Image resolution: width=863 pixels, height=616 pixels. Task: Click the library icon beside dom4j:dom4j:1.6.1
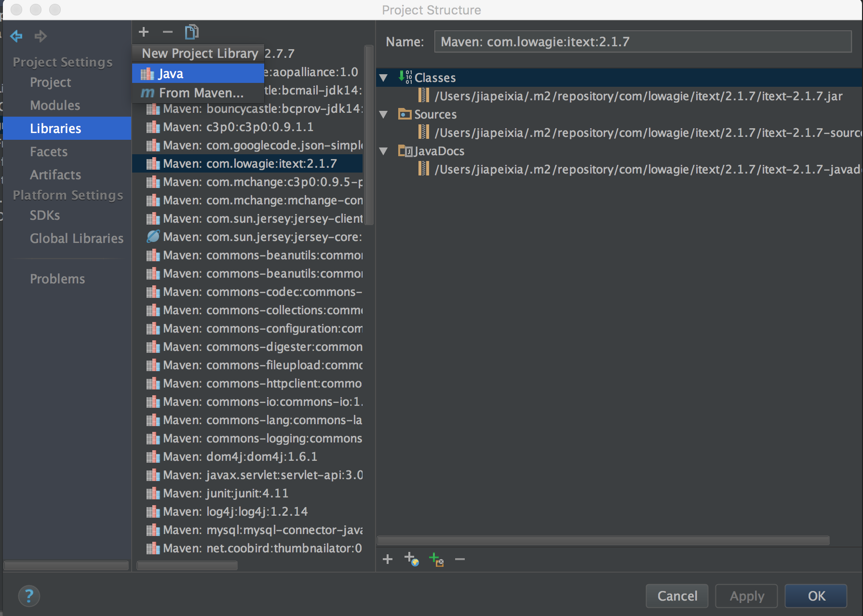point(153,456)
